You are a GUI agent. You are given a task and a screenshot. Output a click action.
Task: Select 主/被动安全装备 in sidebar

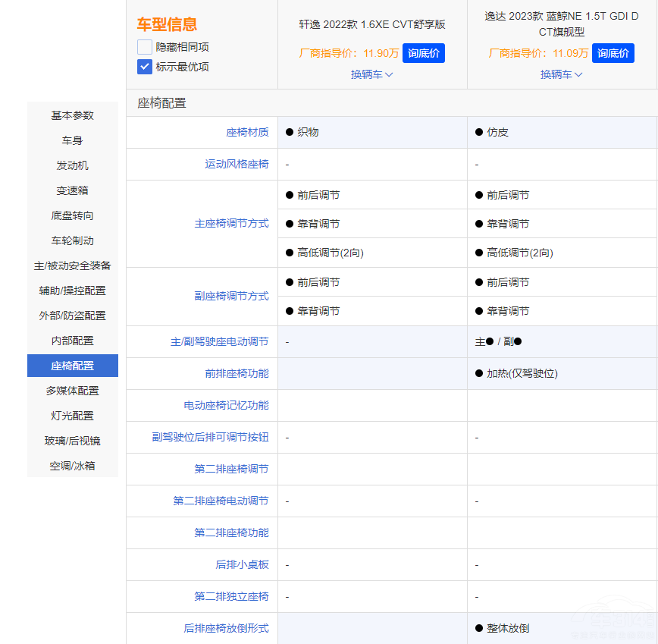tap(73, 265)
